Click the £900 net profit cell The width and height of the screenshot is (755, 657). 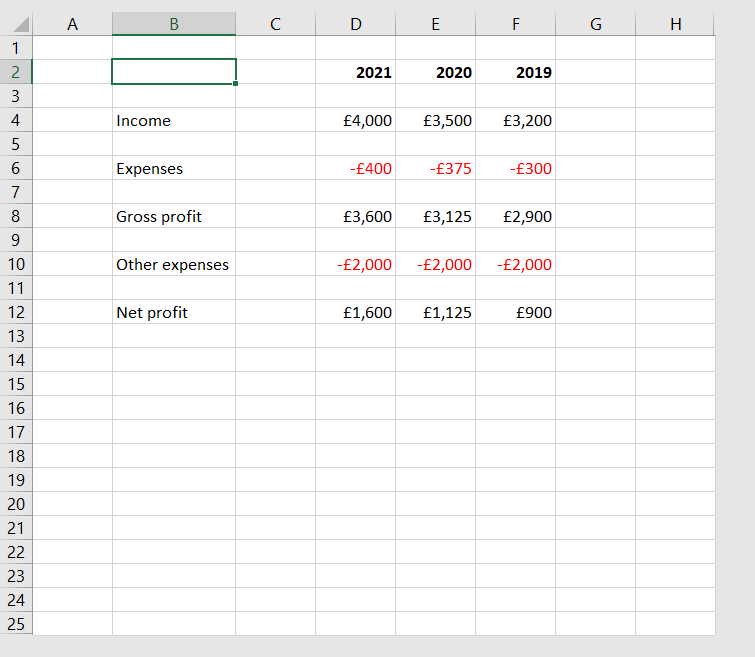click(516, 312)
